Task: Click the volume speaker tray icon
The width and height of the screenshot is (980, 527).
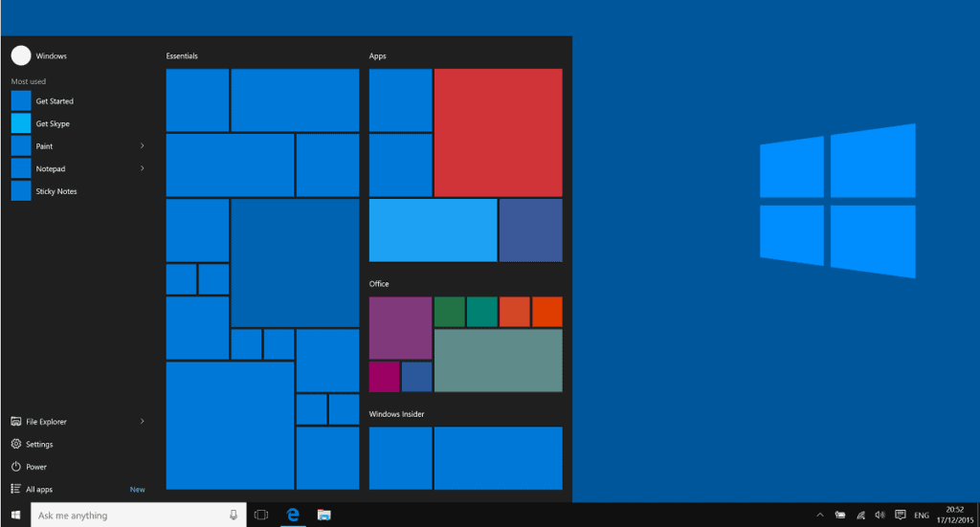Action: point(880,516)
